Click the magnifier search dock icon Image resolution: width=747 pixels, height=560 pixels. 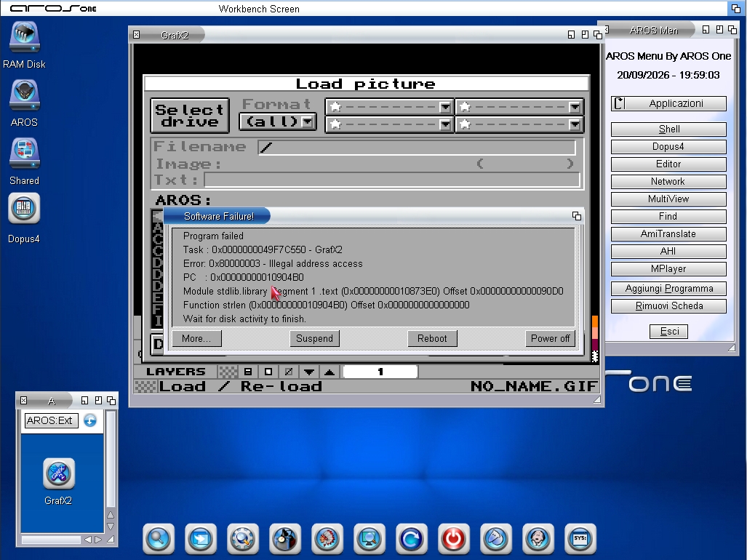coord(158,539)
